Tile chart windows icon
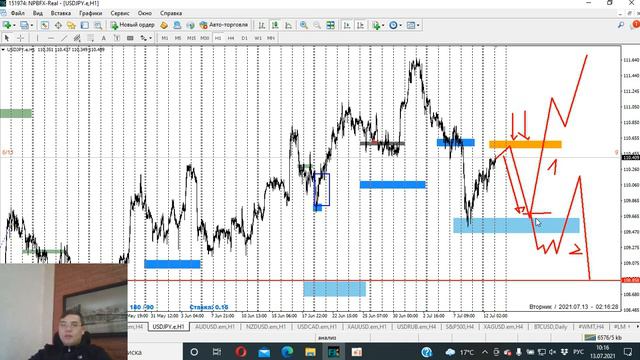The height and width of the screenshot is (360, 640). (330, 25)
